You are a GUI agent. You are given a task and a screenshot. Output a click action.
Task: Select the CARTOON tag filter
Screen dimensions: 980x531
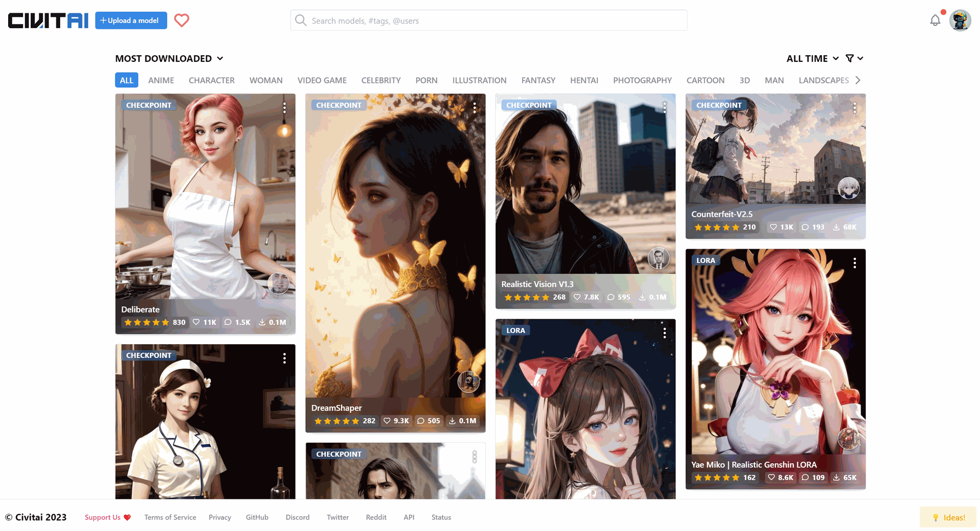coord(705,80)
